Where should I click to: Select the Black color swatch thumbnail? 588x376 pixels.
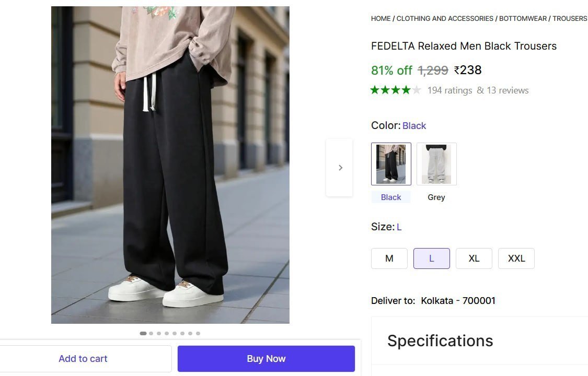coord(391,164)
